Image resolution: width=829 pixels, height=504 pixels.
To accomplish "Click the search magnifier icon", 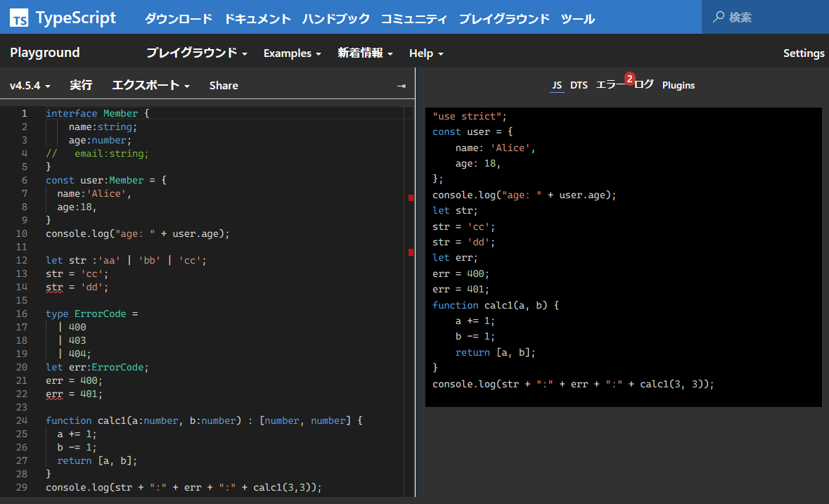I will coord(718,17).
